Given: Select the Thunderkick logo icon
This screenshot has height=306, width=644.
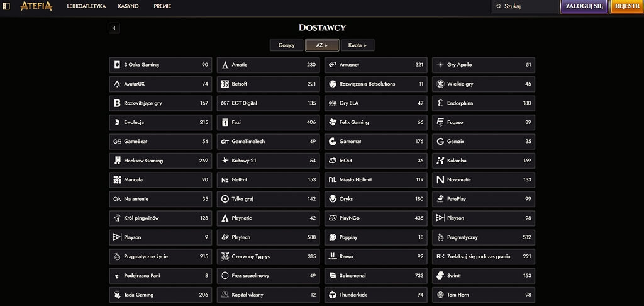Looking at the screenshot, I should click(333, 295).
